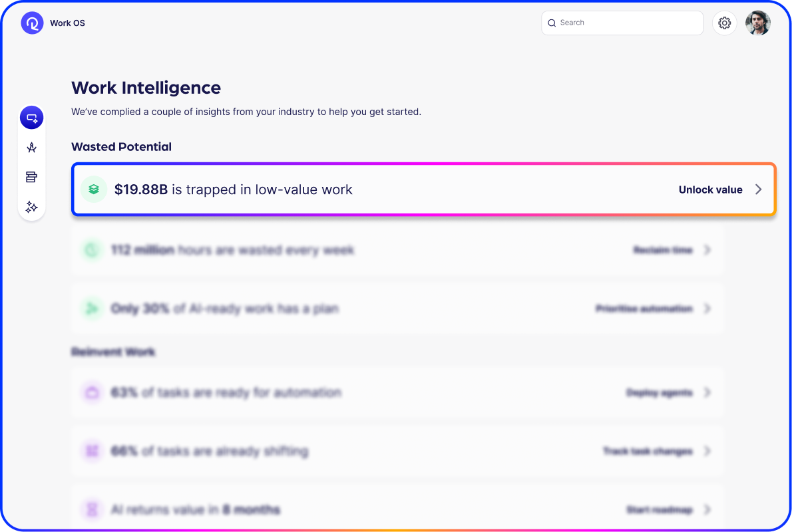Open the user profile avatar

(x=757, y=23)
